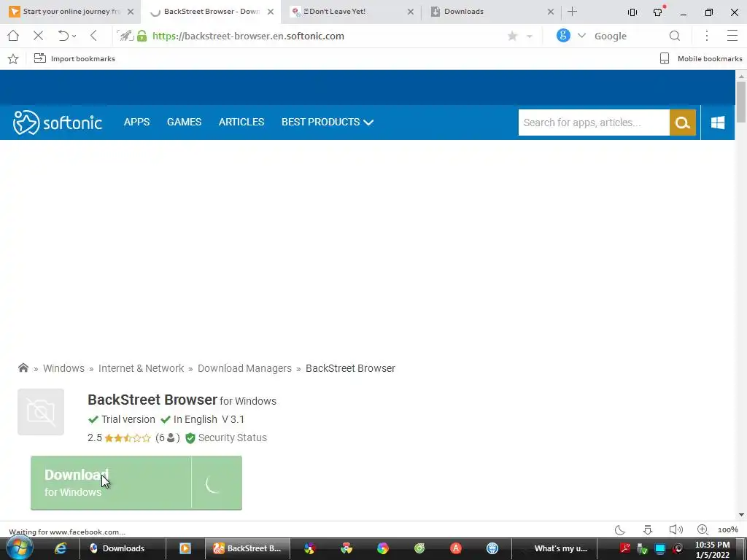Click the rocket speed mode icon
This screenshot has height=560, width=747.
125,36
